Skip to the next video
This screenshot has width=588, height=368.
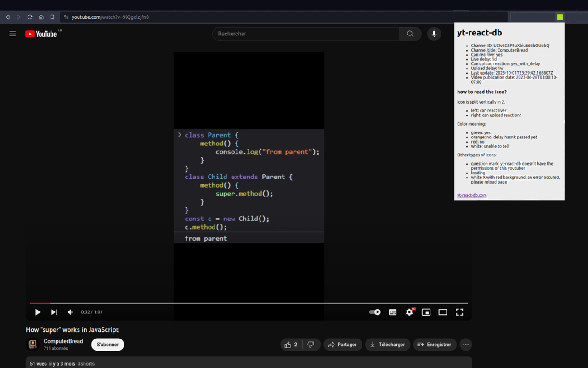tap(54, 312)
